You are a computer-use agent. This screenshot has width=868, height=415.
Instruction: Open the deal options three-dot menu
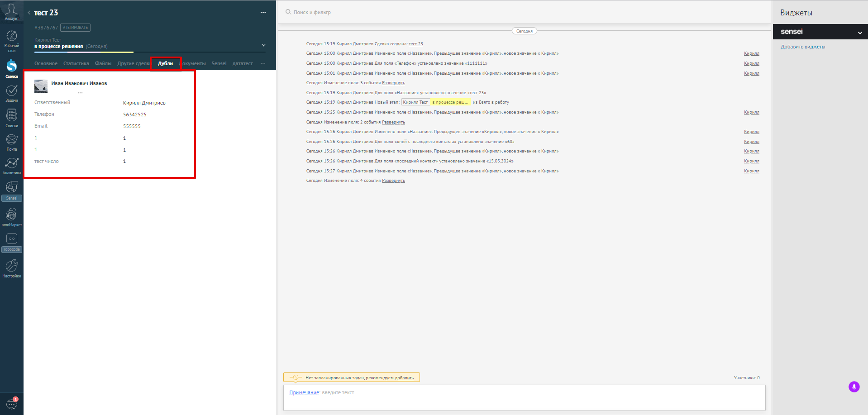[x=263, y=12]
